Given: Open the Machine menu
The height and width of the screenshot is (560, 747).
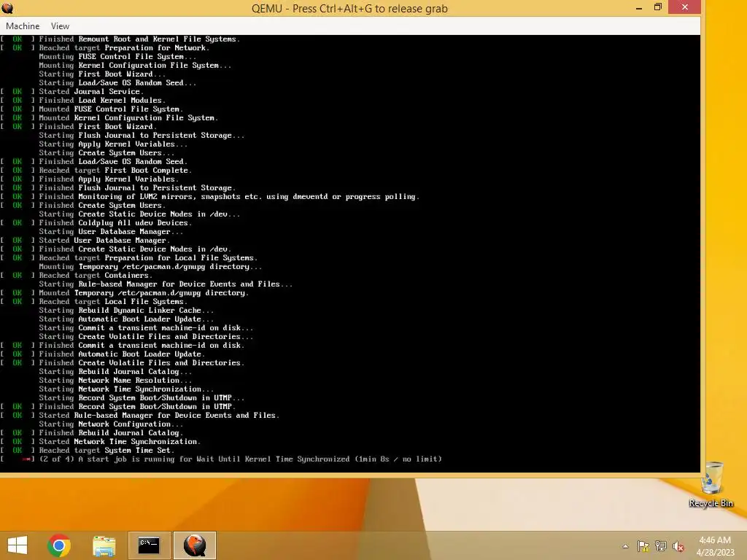Looking at the screenshot, I should pos(23,26).
